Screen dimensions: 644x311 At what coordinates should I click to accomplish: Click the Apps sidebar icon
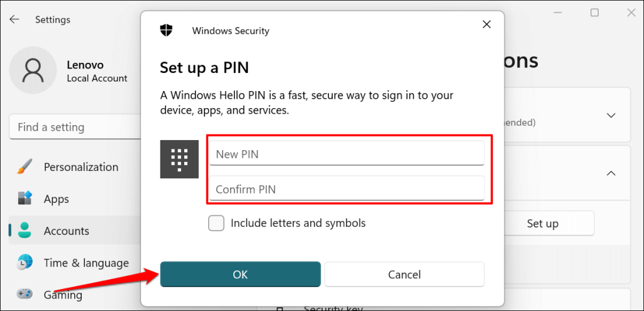click(x=25, y=199)
